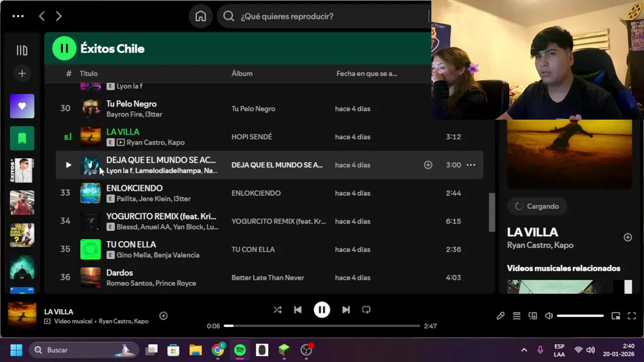Sort by the # column header

pyautogui.click(x=68, y=73)
